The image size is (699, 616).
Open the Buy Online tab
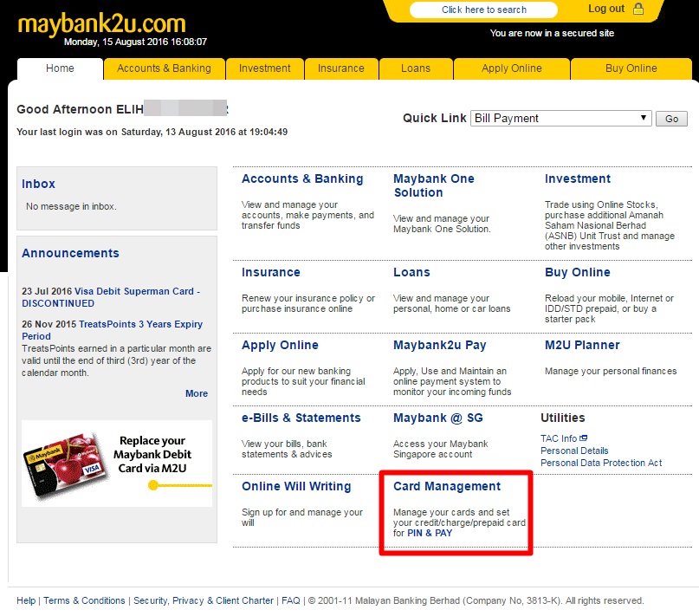pos(631,68)
